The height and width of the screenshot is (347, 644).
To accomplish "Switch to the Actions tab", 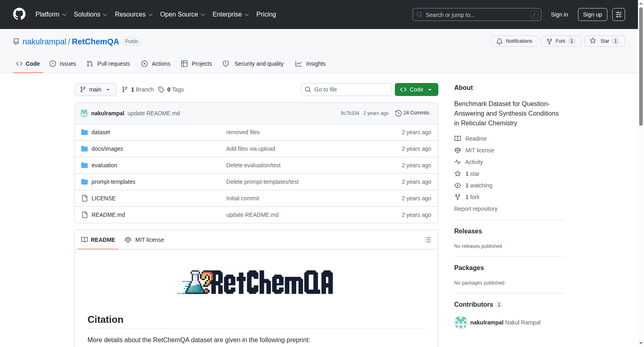I will 156,64.
